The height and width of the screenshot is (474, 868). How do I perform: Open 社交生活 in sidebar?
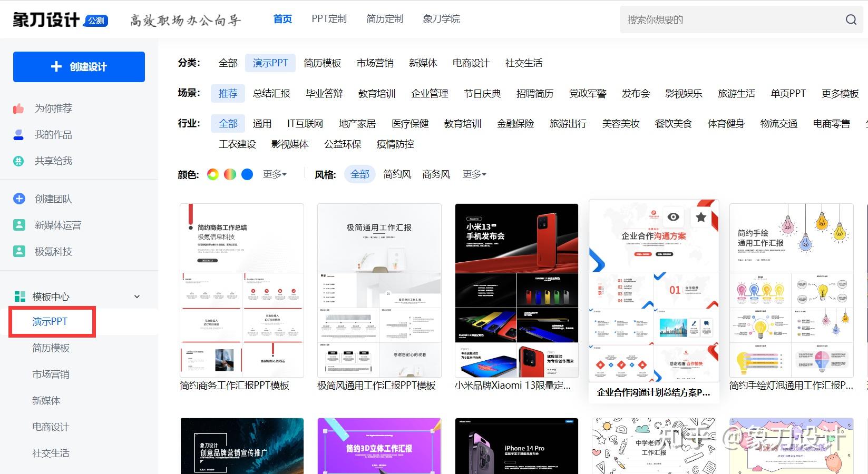tap(51, 453)
